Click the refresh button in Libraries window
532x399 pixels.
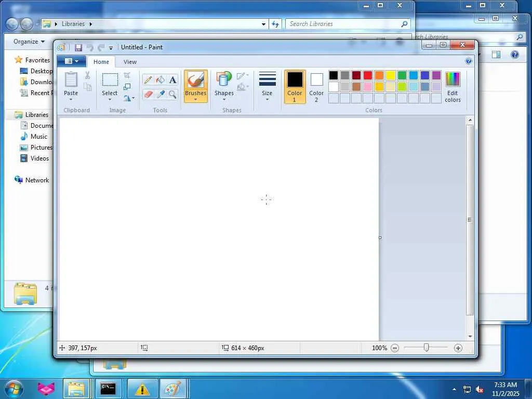275,24
